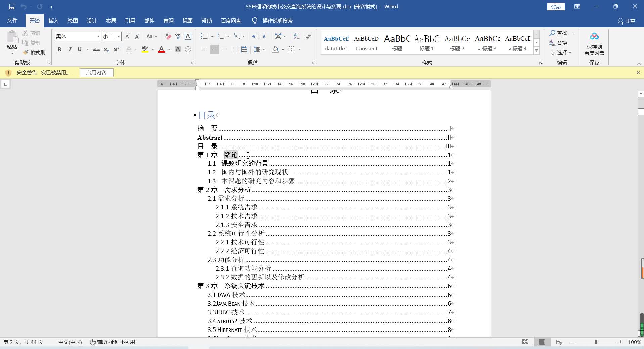Apply the 标题 1 style
644x349 pixels.
pyautogui.click(x=426, y=42)
